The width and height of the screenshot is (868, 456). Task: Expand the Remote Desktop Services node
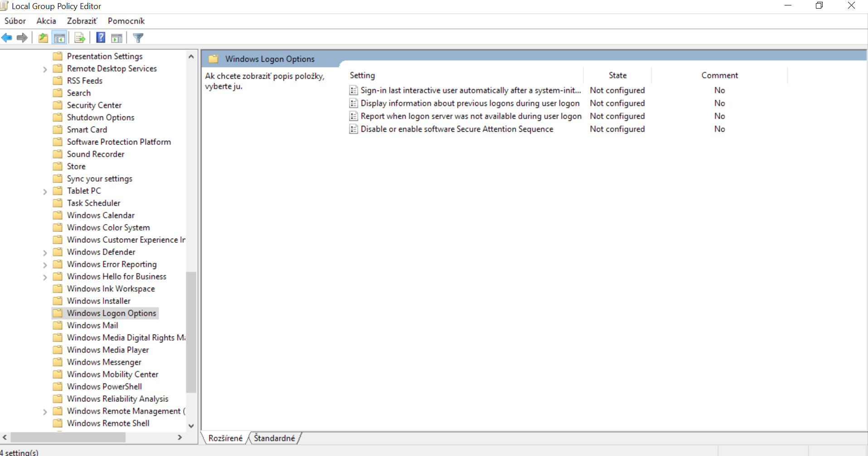click(x=45, y=69)
